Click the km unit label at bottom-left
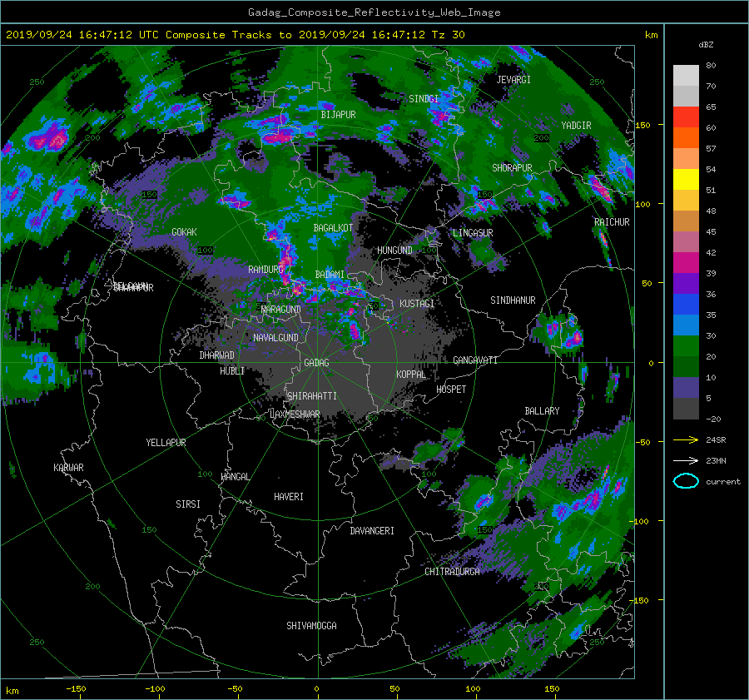Image resolution: width=749 pixels, height=700 pixels. [x=12, y=691]
